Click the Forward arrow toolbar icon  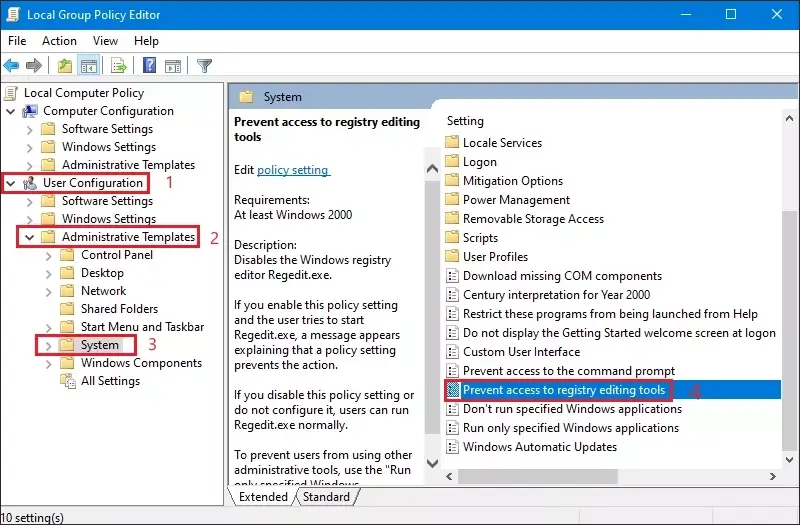[x=34, y=65]
